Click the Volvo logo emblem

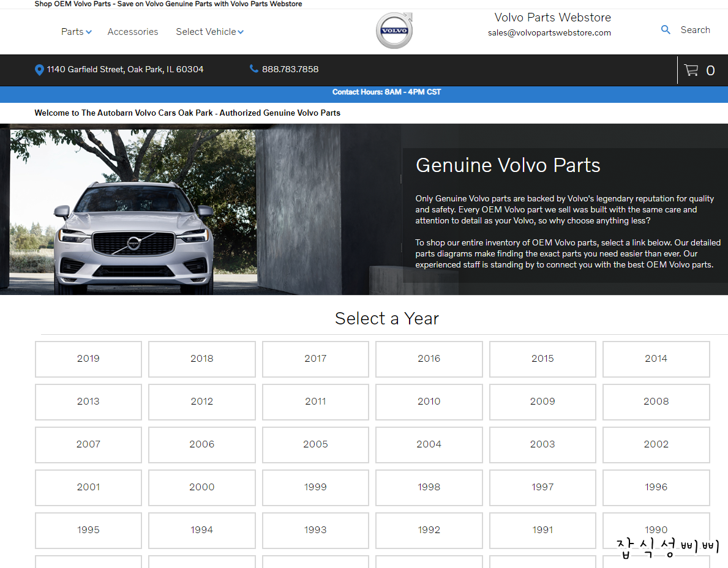click(x=394, y=31)
